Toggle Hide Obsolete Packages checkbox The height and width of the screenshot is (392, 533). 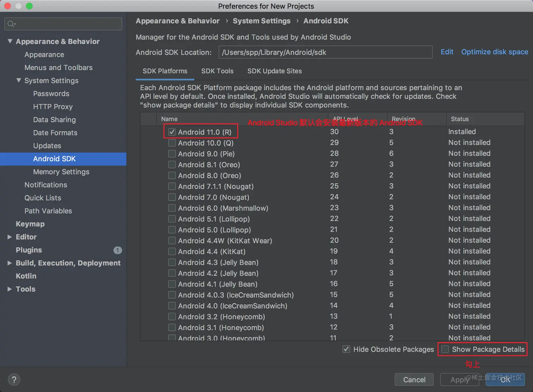click(x=346, y=349)
